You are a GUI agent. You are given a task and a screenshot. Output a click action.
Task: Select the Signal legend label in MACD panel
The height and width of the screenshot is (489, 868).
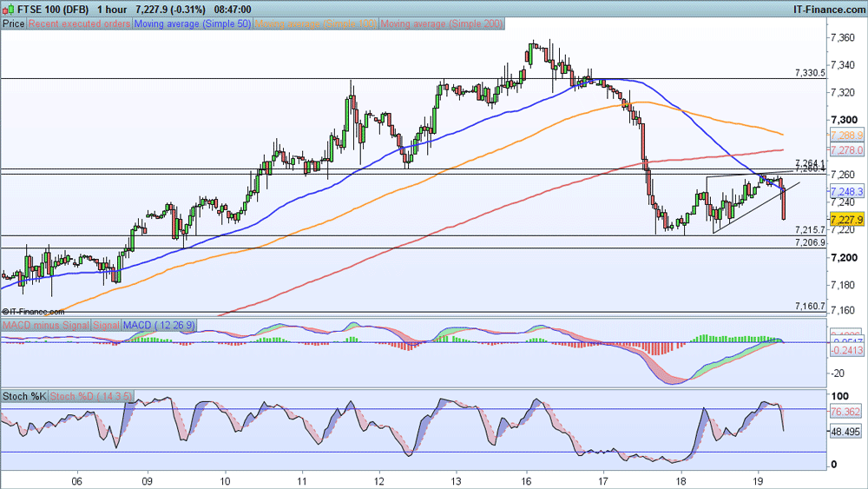[x=106, y=325]
